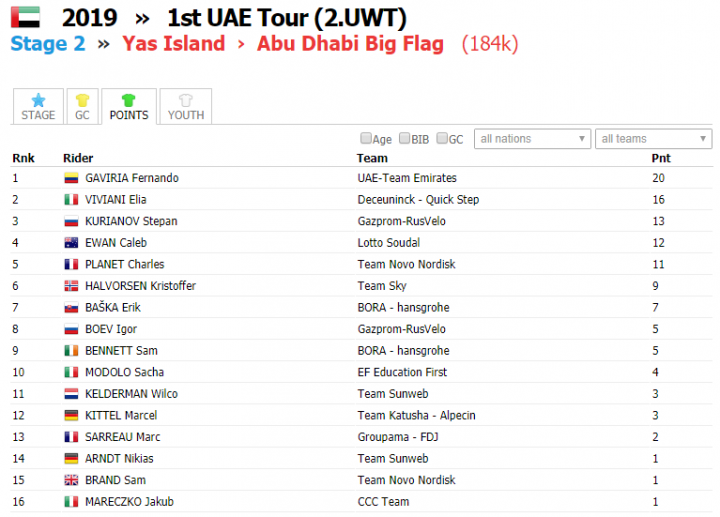Click Irish flag next to BENNETT Sam
This screenshot has width=720, height=517.
(x=71, y=351)
